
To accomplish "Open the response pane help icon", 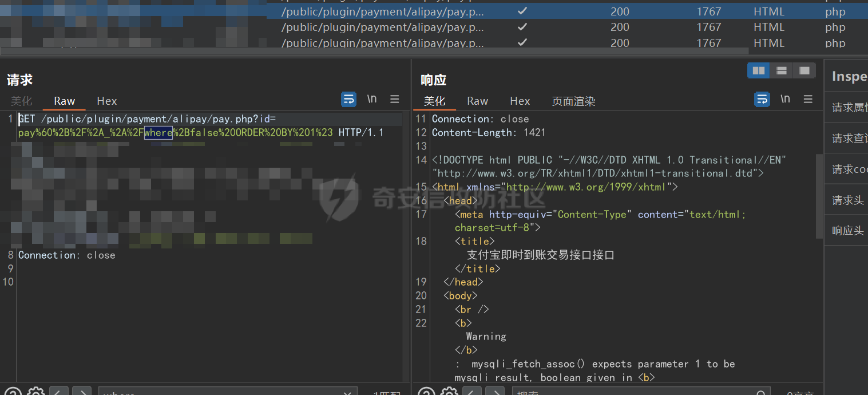I will 426,393.
